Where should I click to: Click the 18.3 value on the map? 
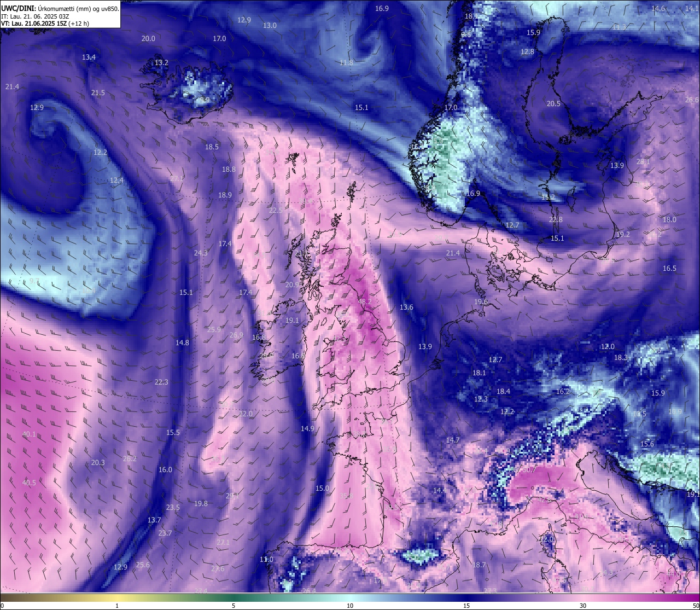coord(621,357)
